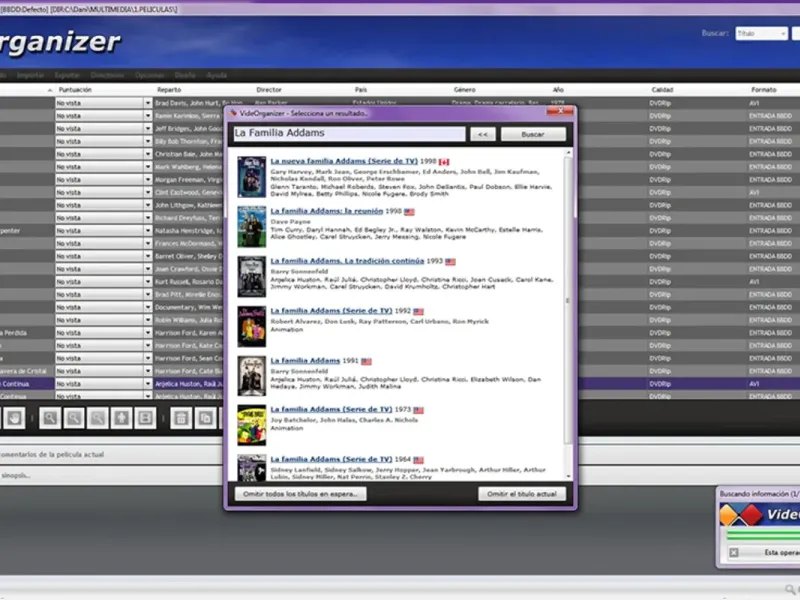The image size is (800, 600).
Task: Expand the No vista dropdown in the Morgan Freeman row
Action: click(148, 180)
